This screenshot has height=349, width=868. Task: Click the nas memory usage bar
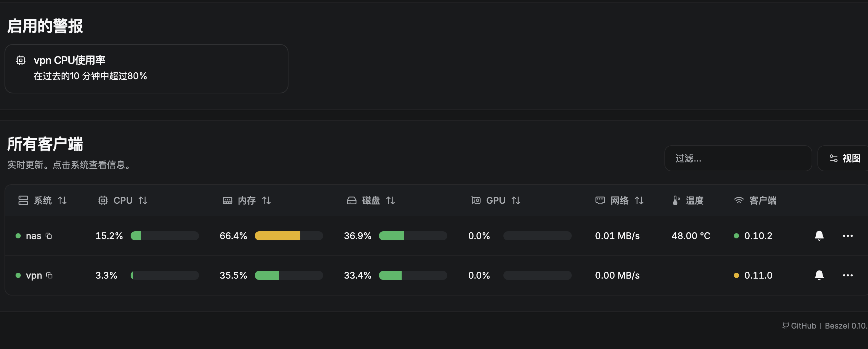(x=288, y=236)
